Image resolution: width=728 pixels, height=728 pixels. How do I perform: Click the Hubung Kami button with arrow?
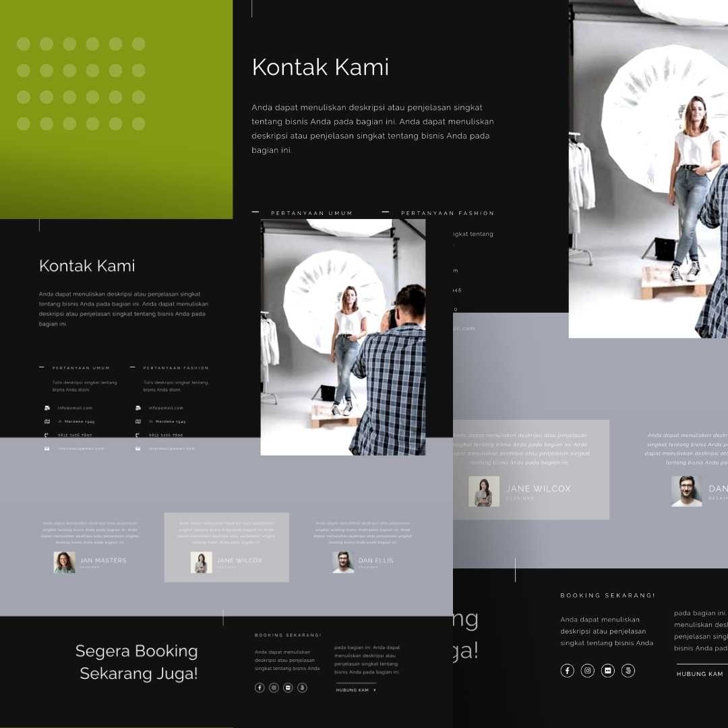356,690
